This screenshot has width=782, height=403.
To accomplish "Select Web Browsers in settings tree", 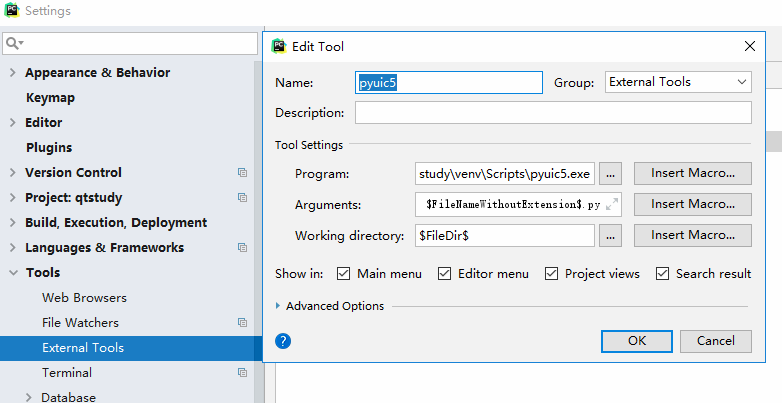I will tap(84, 298).
